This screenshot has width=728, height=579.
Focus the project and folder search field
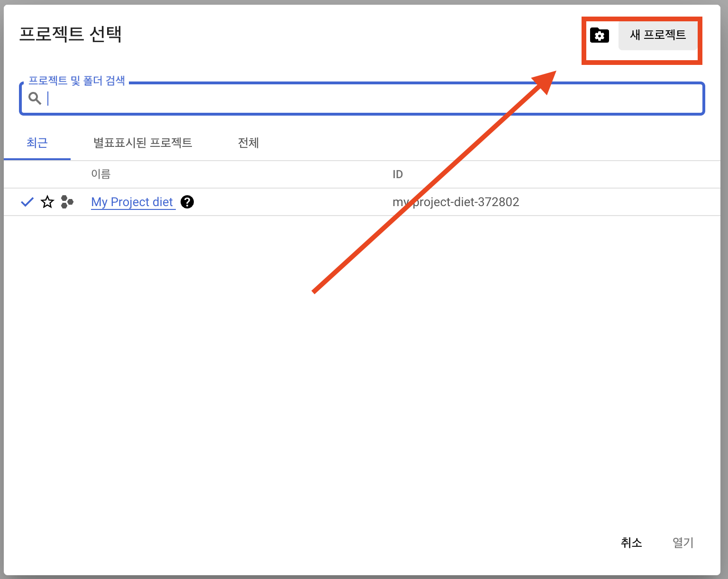(x=370, y=99)
